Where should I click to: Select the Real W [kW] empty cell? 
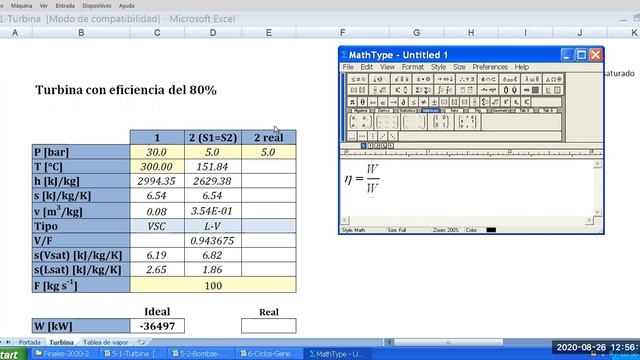269,326
